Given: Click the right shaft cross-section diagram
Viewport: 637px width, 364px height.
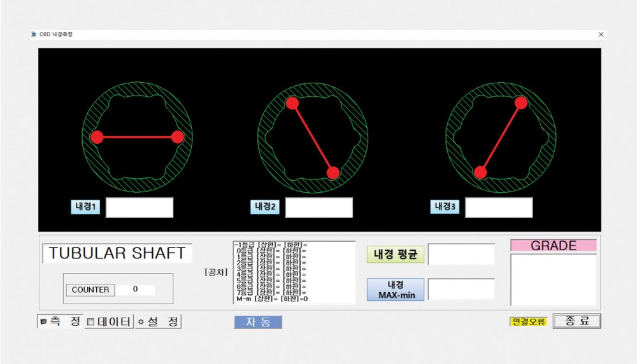Looking at the screenshot, I should (x=500, y=137).
